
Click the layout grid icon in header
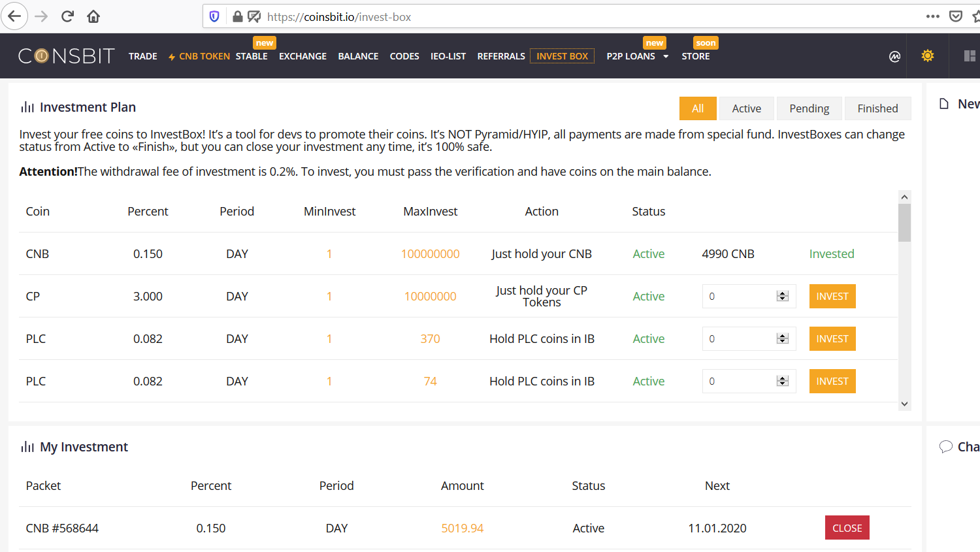[970, 56]
